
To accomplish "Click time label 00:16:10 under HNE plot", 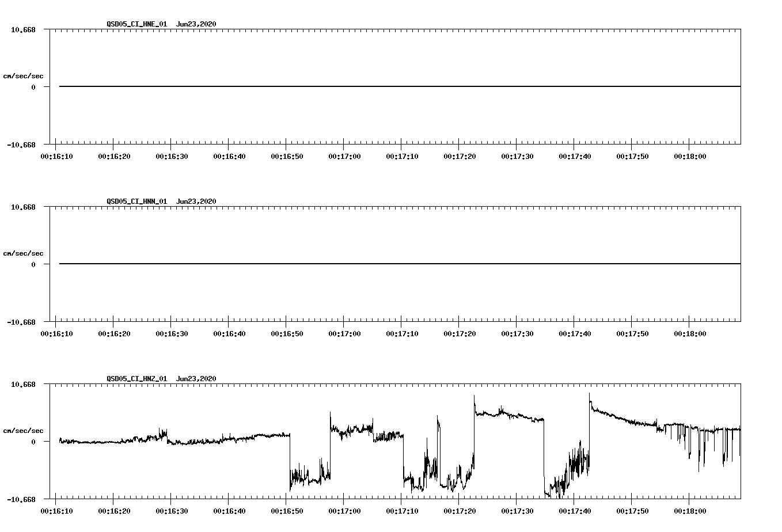I will pyautogui.click(x=56, y=157).
